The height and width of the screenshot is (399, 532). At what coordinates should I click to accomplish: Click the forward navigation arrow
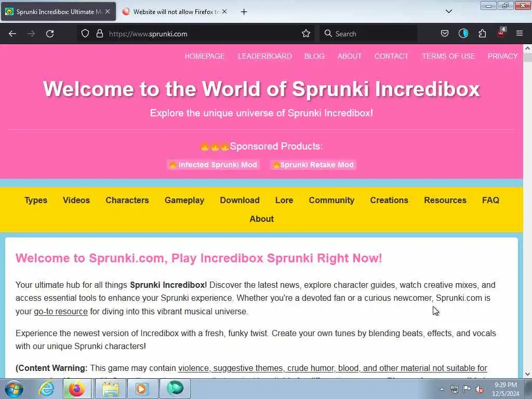[31, 34]
